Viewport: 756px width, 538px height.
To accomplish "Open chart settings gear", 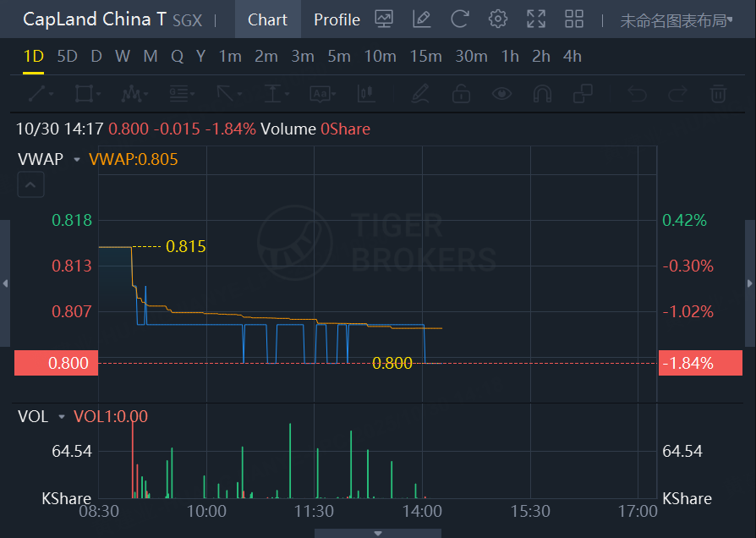I will pyautogui.click(x=498, y=19).
